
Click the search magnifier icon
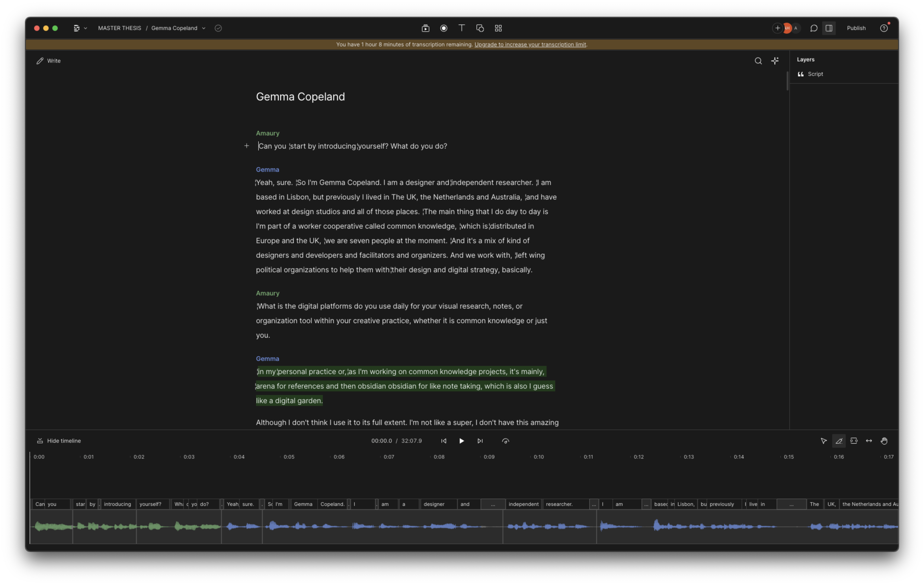(758, 61)
